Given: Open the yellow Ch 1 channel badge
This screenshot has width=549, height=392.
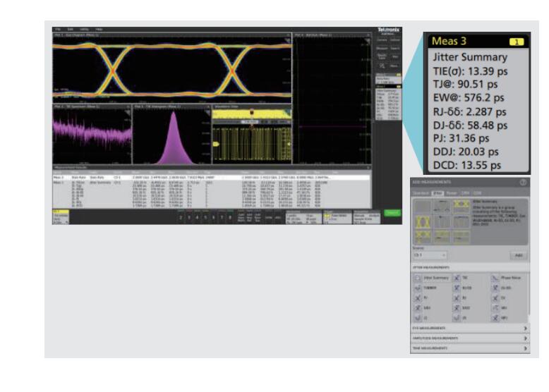Looking at the screenshot, I should tap(61, 217).
